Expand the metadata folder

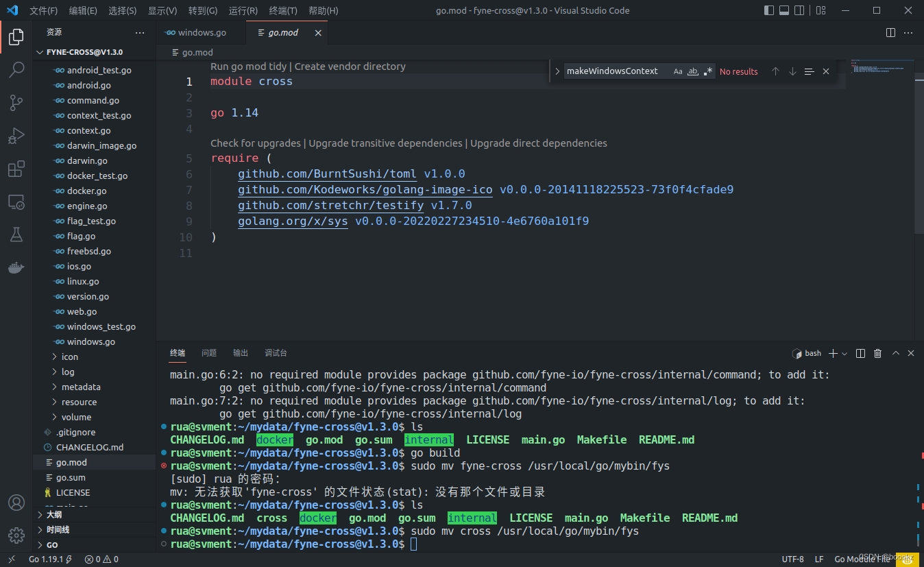point(94,387)
